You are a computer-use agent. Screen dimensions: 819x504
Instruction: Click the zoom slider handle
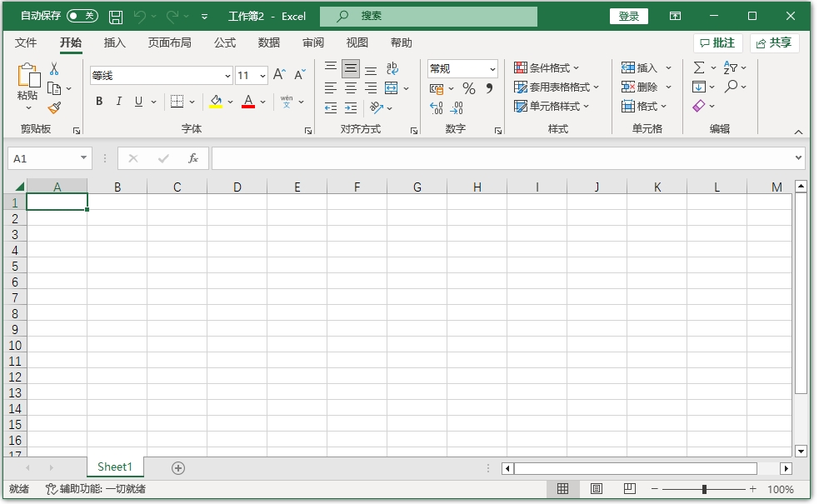tap(704, 489)
